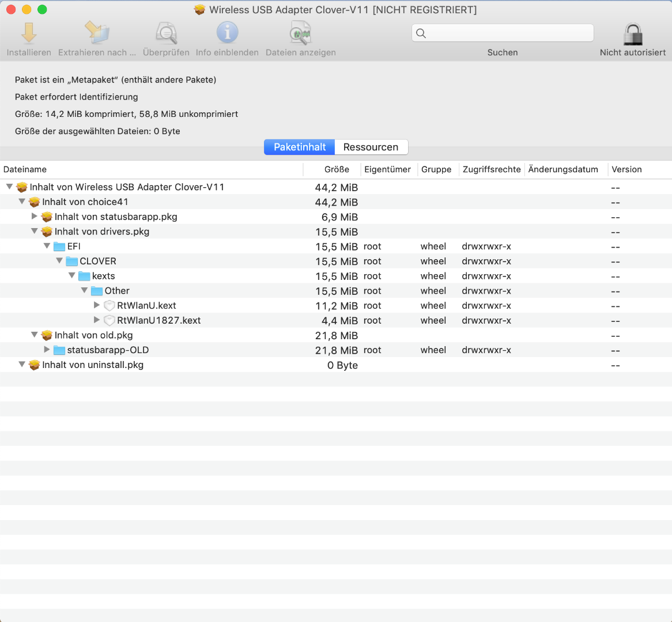Sort by the Größe column header
This screenshot has width=672, height=622.
(337, 169)
